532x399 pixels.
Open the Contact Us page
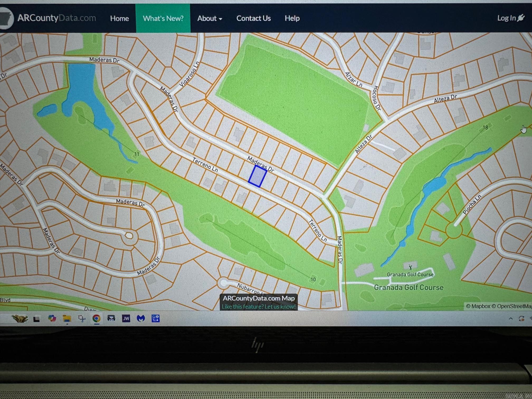coord(254,18)
